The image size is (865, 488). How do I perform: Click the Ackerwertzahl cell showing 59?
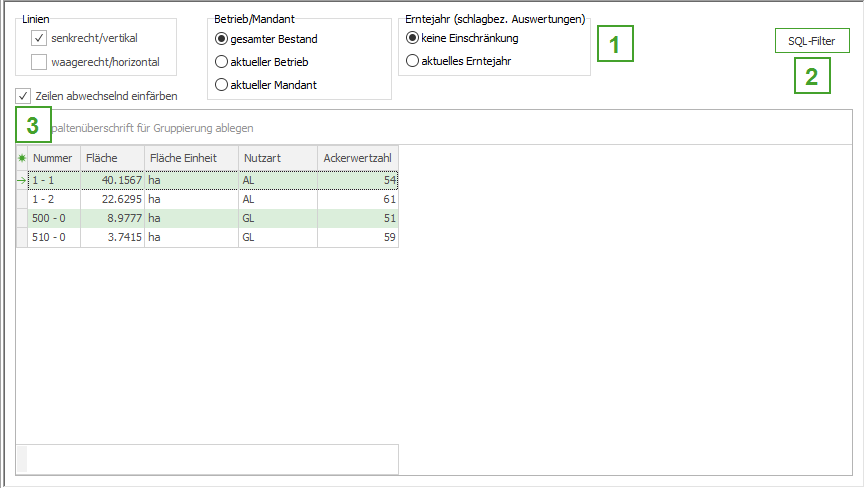coord(358,237)
